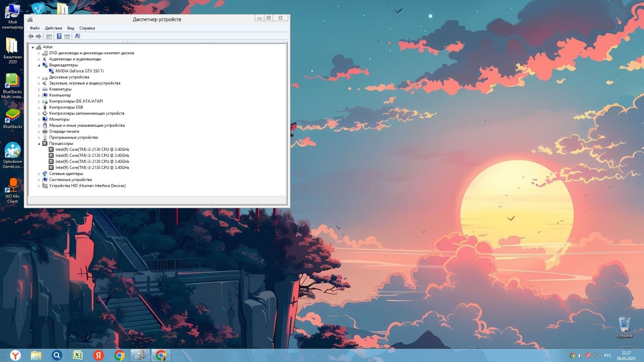Expand Контроллеры USB node
The width and height of the screenshot is (644, 362).
click(x=39, y=107)
